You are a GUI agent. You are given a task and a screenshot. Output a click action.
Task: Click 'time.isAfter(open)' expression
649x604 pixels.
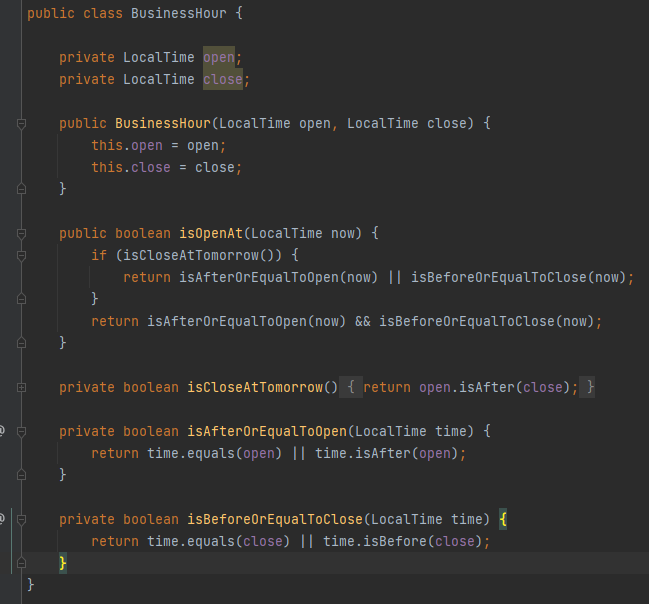[x=387, y=453]
